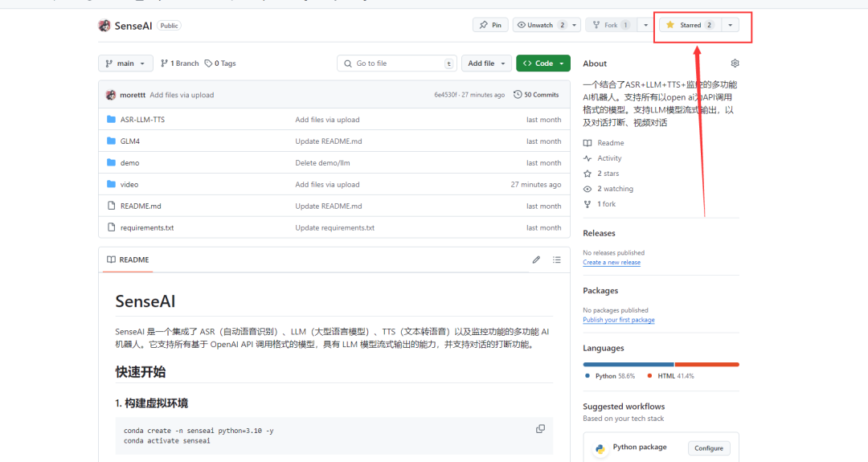This screenshot has height=462, width=868.
Task: Expand the Fork options dropdown arrow
Action: (645, 25)
